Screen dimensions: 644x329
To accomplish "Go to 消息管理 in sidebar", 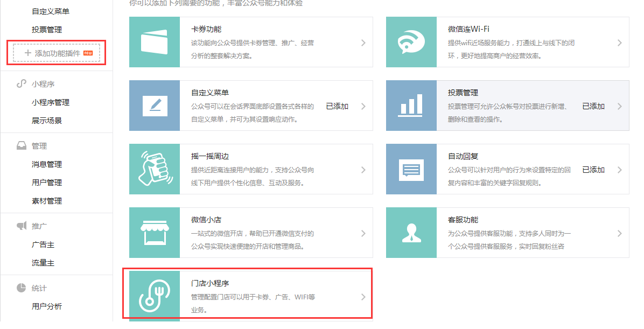I will click(47, 164).
